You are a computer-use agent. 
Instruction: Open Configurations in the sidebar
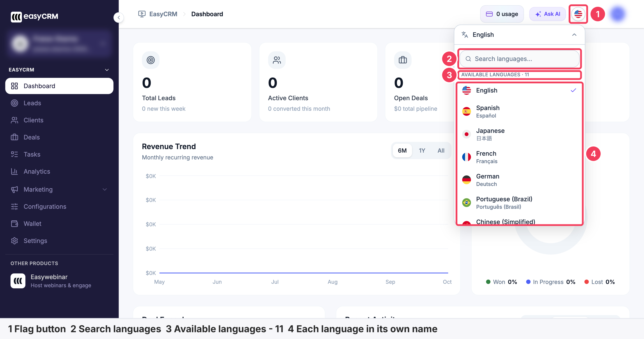(x=59, y=206)
